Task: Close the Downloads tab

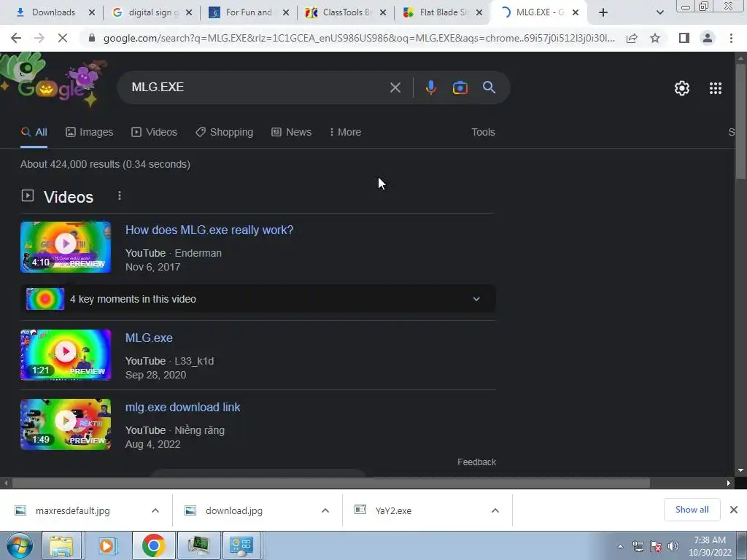Action: [92, 12]
